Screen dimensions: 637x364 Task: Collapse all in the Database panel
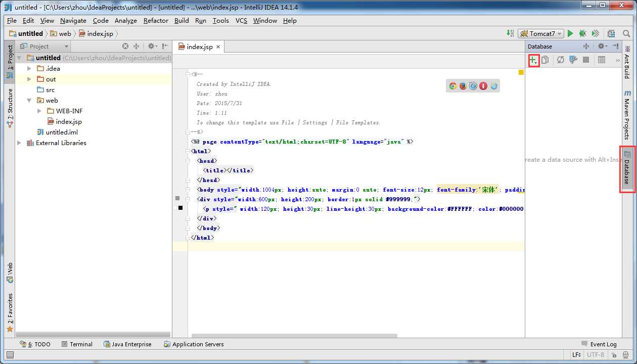586,46
